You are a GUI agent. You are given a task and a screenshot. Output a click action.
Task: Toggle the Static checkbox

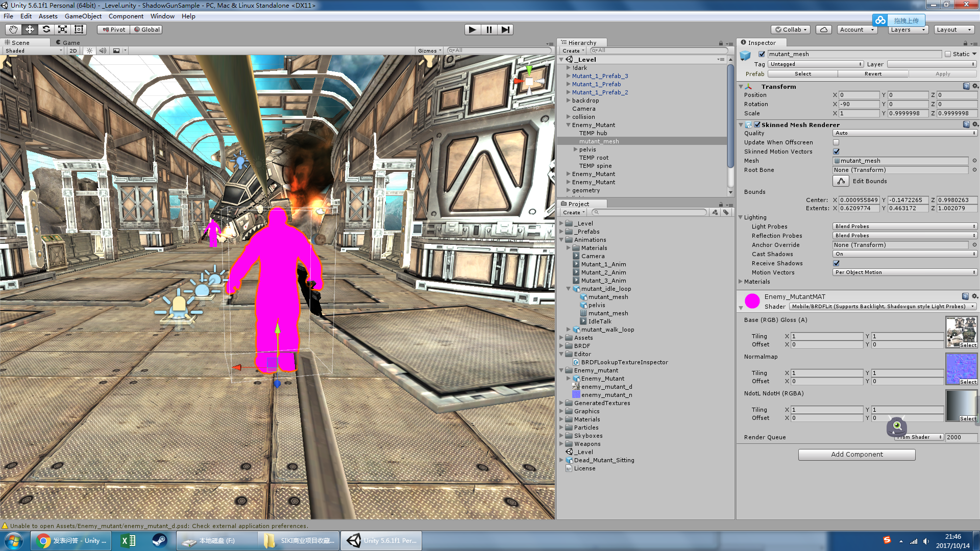click(x=948, y=54)
